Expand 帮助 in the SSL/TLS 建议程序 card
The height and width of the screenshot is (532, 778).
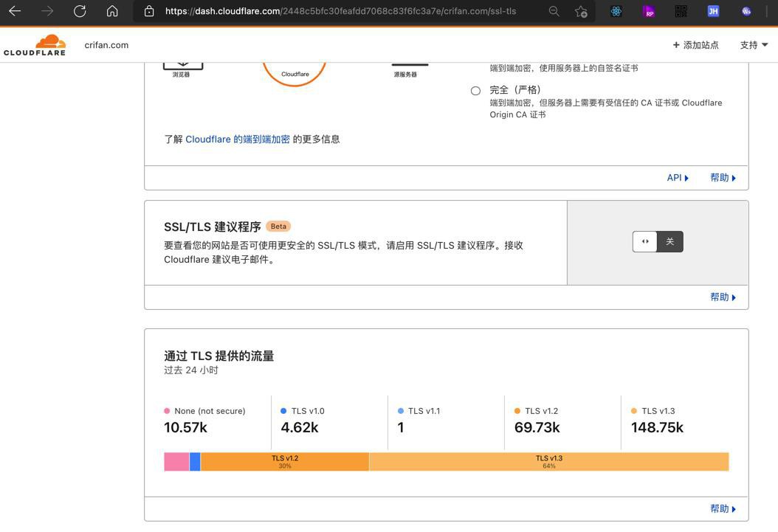coord(723,297)
